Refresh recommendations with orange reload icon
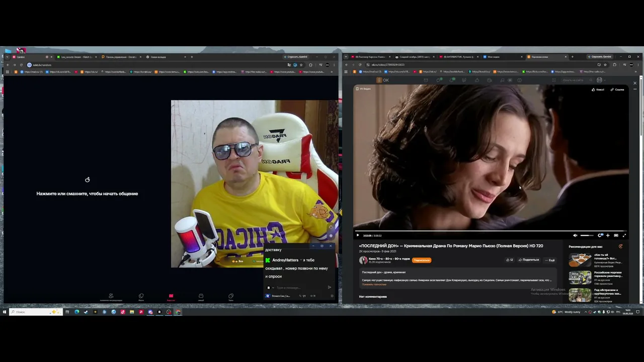The width and height of the screenshot is (644, 362). click(x=620, y=246)
